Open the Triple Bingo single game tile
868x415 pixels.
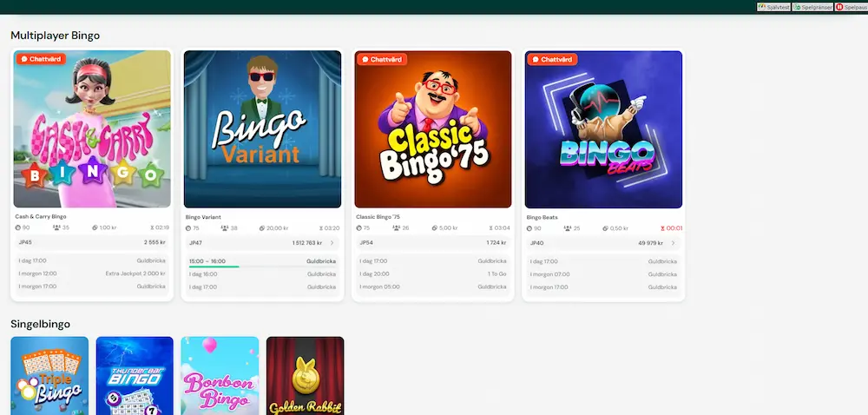point(49,376)
